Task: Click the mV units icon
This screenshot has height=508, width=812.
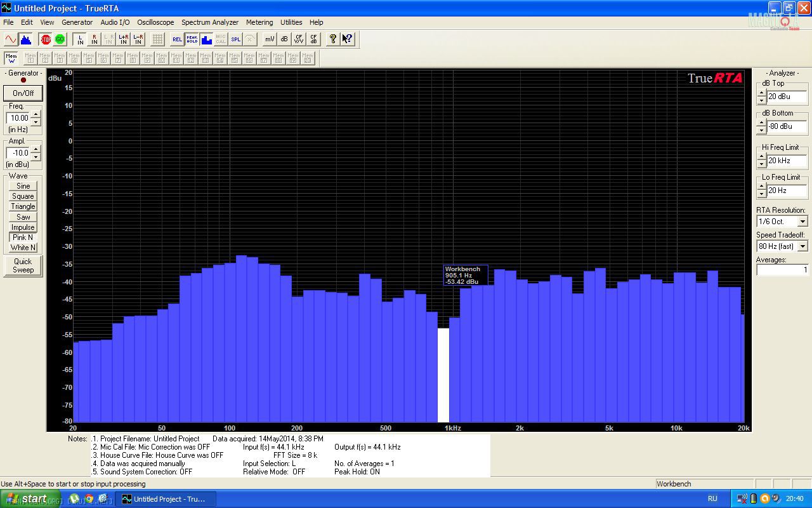Action: (x=270, y=39)
